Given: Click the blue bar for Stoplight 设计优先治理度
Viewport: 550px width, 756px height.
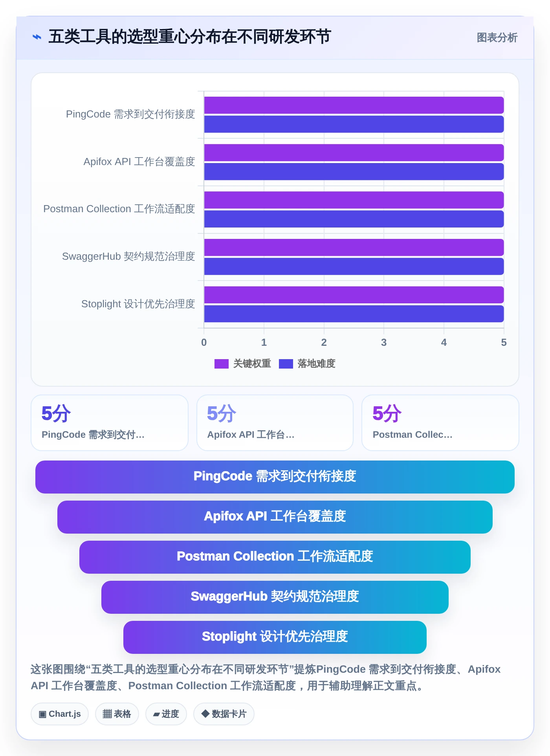Looking at the screenshot, I should tap(354, 314).
